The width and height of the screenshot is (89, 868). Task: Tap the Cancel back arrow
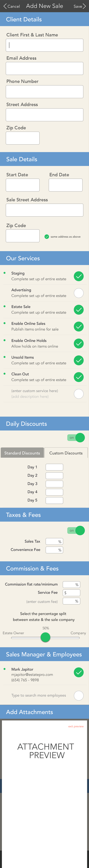tap(5, 6)
